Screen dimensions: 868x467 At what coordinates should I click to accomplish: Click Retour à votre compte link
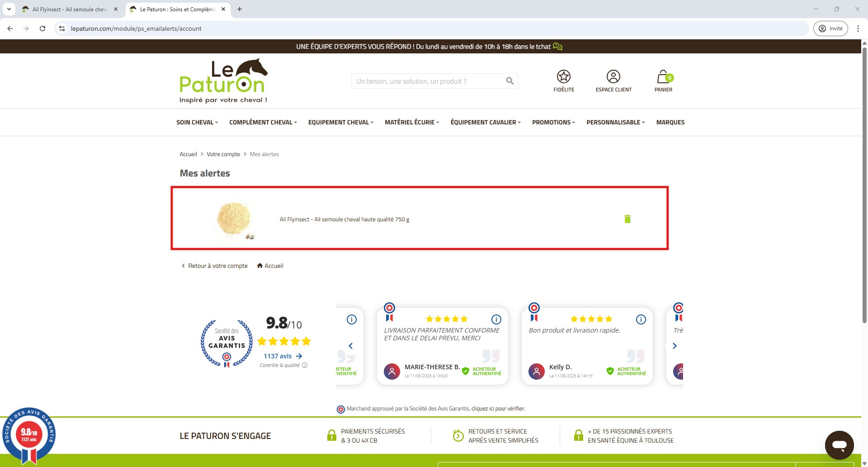click(217, 266)
